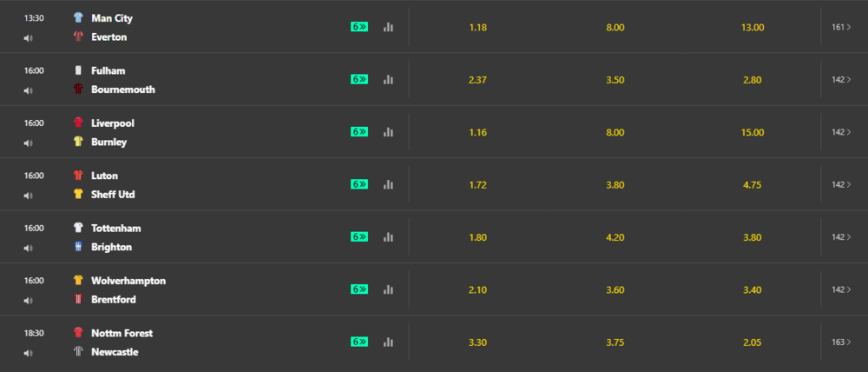This screenshot has width=868, height=372.
Task: Open stats chart for Nottm Forest vs Newcastle
Action: 388,342
